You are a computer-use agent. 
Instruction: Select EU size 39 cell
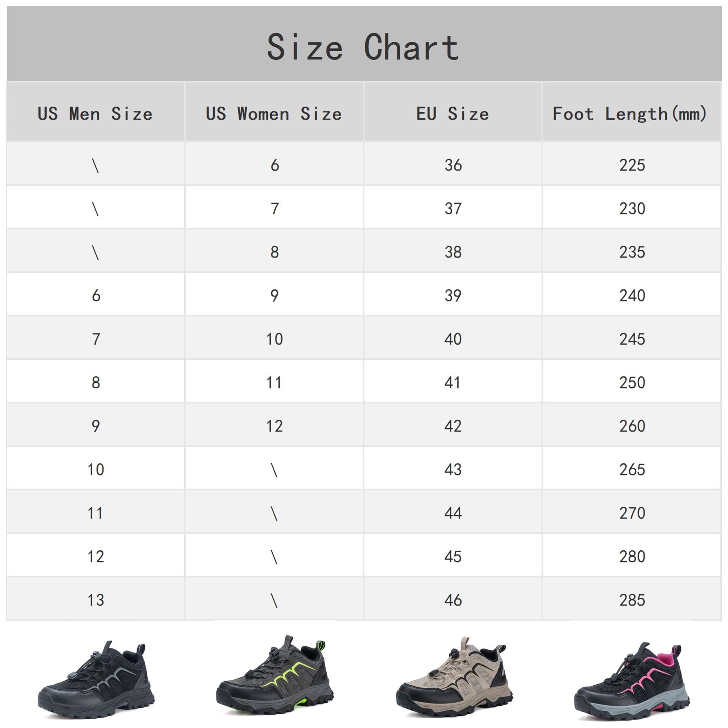tap(453, 295)
